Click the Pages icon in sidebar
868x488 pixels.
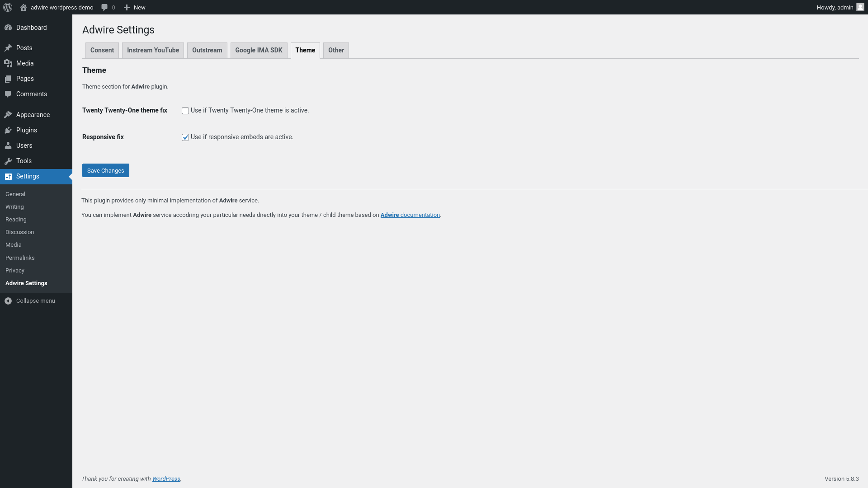click(8, 79)
